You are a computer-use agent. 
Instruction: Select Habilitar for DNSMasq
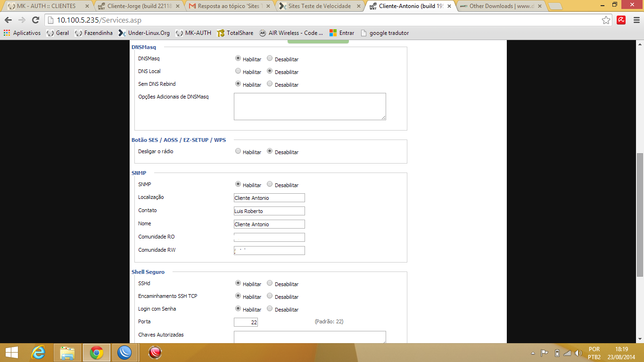[x=238, y=58]
